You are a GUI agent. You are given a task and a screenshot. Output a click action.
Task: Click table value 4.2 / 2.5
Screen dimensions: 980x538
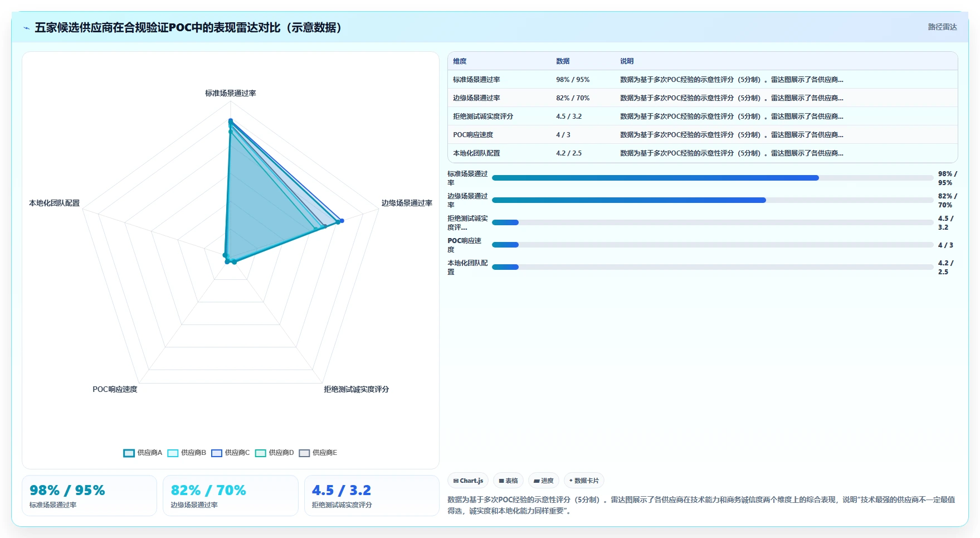pos(569,153)
